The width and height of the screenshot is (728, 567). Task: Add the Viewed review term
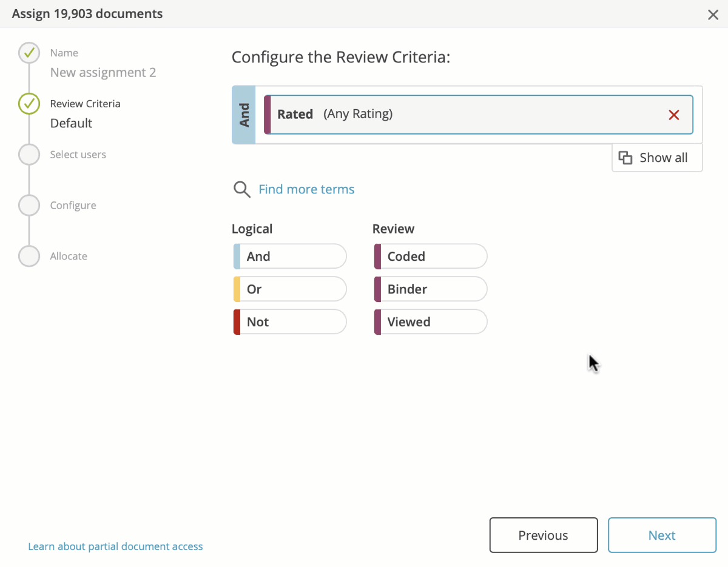[x=431, y=322]
